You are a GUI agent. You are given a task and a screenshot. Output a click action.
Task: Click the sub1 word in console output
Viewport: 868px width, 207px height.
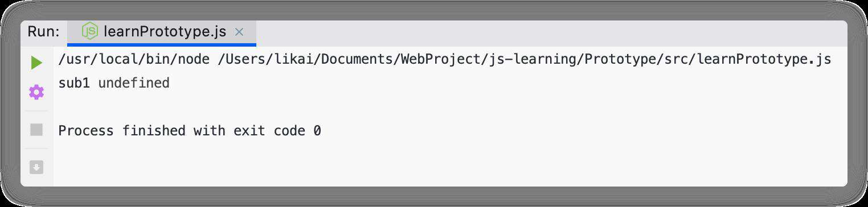[x=74, y=83]
